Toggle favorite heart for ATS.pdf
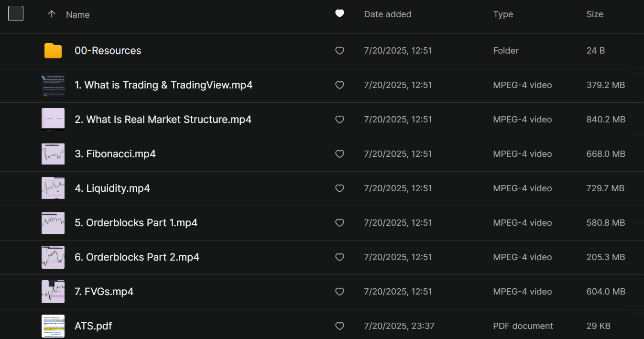This screenshot has width=644, height=339. point(339,326)
